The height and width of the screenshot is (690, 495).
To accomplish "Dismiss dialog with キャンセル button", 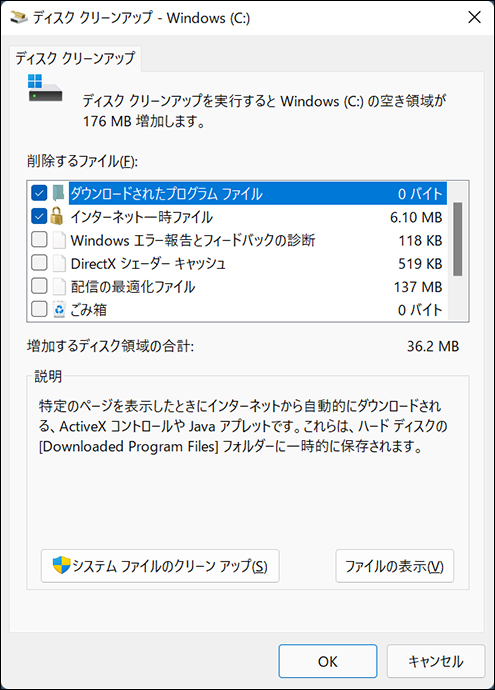I will 436,661.
